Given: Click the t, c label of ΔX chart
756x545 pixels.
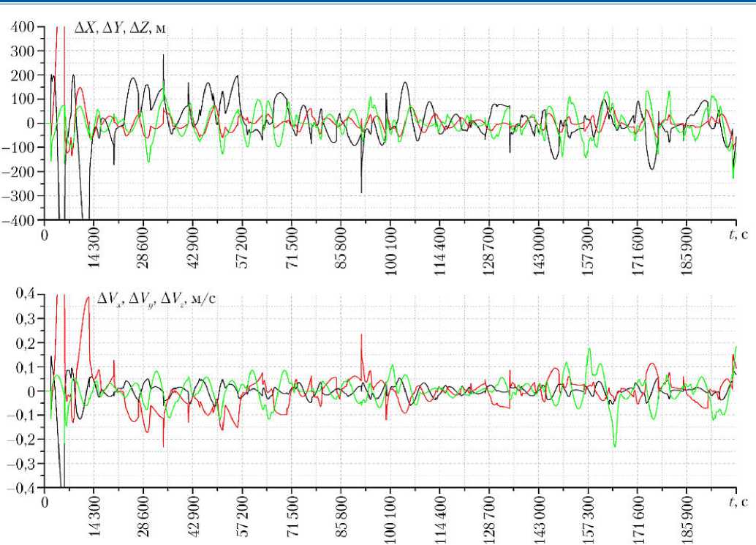Looking at the screenshot, I should pos(738,235).
